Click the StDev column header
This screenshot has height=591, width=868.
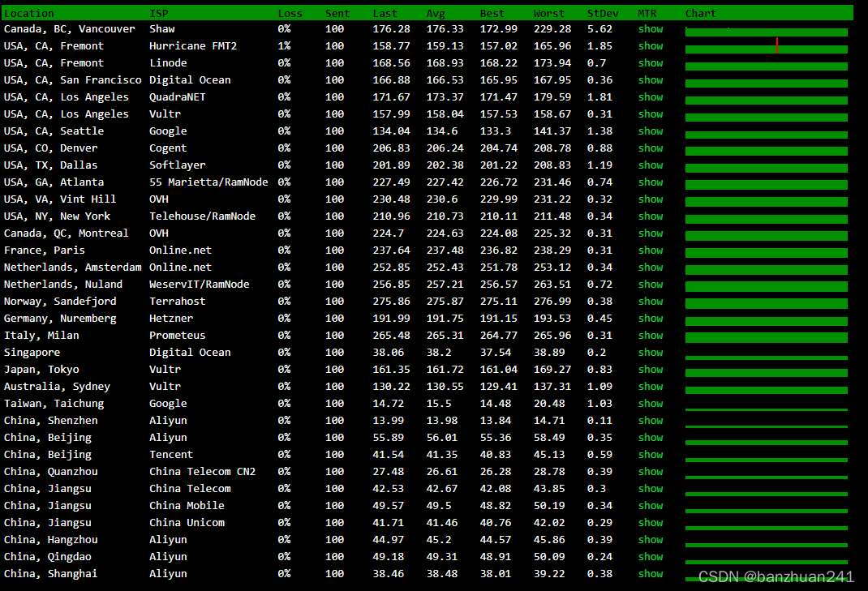[603, 13]
